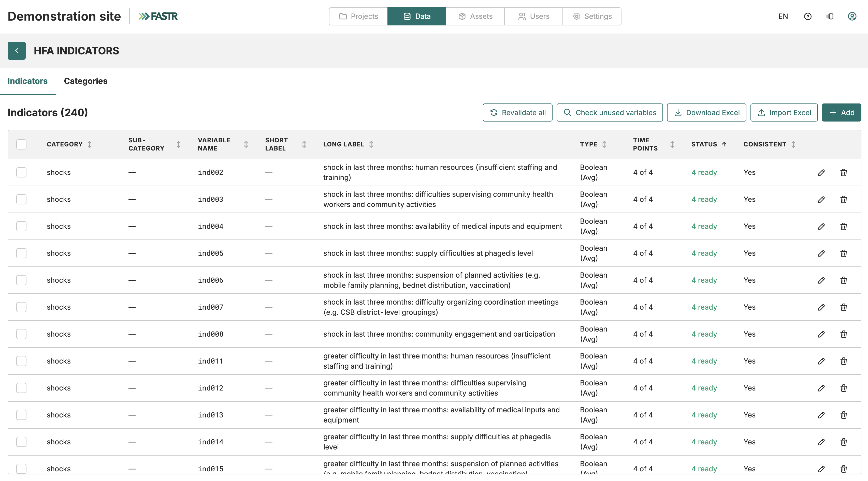
Task: Edit indicator ind004 with pencil icon
Action: (x=821, y=226)
